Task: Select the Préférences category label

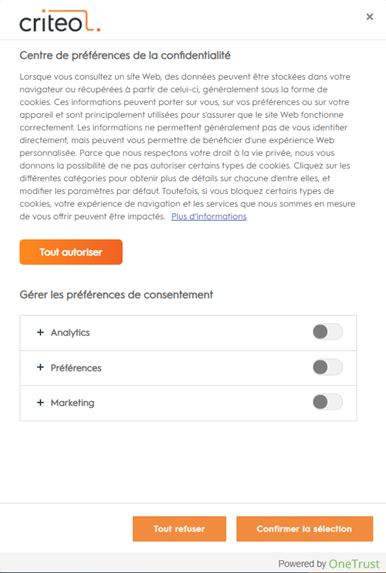Action: [x=76, y=368]
